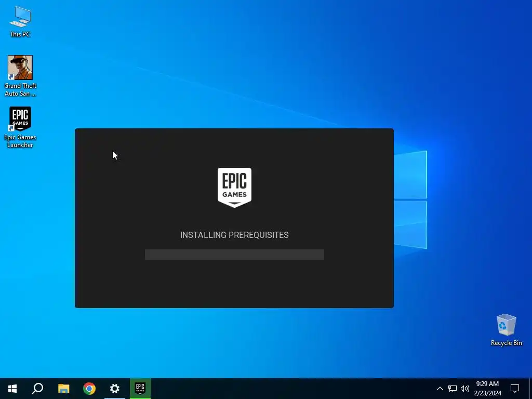Screen dimensions: 532x399
Task: Select the Epic Games Launcher desktop shortcut
Action: tap(20, 127)
